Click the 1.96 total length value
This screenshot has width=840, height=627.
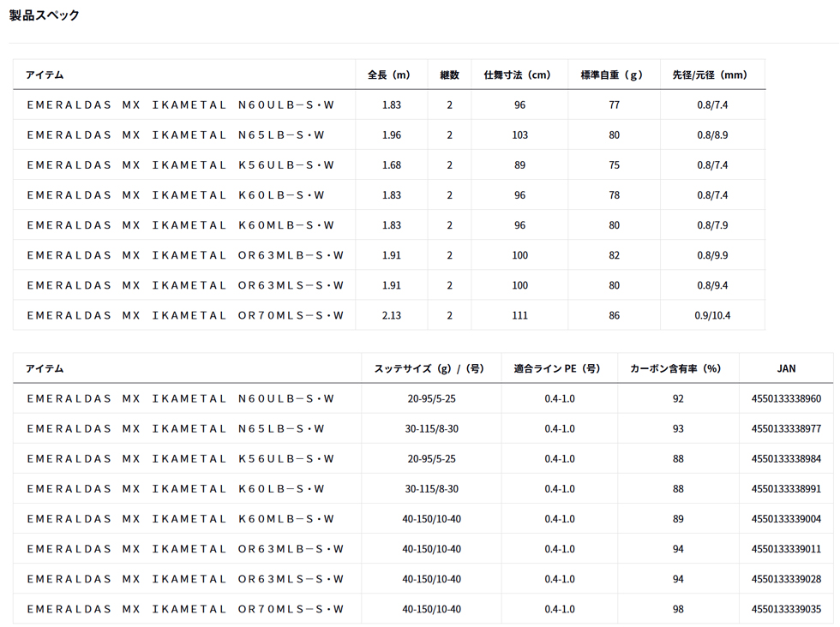click(x=392, y=135)
